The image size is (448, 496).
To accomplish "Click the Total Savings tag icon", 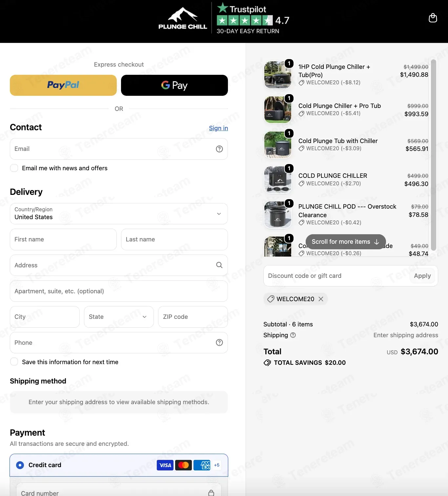I will 267,362.
